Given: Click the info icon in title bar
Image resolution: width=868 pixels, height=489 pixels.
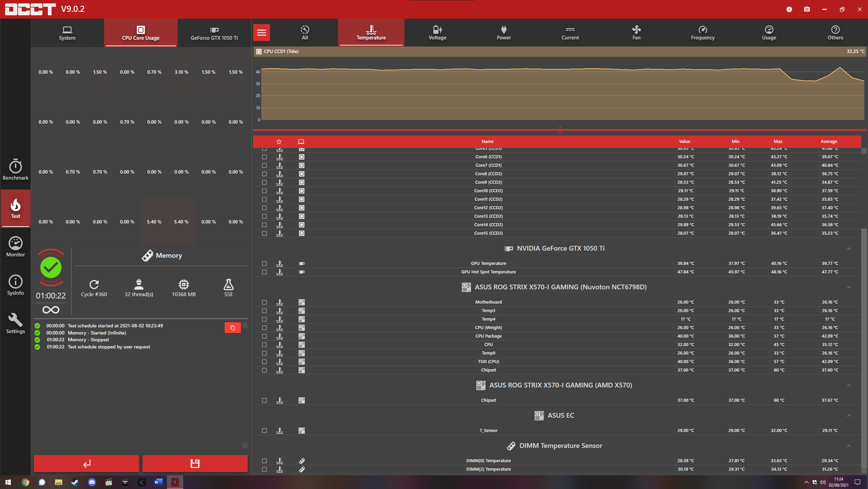Looking at the screenshot, I should (x=789, y=9).
